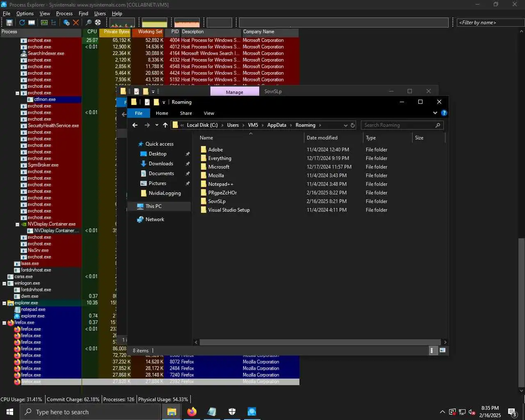Collapse the firefox.exe tree node

click(x=4, y=323)
